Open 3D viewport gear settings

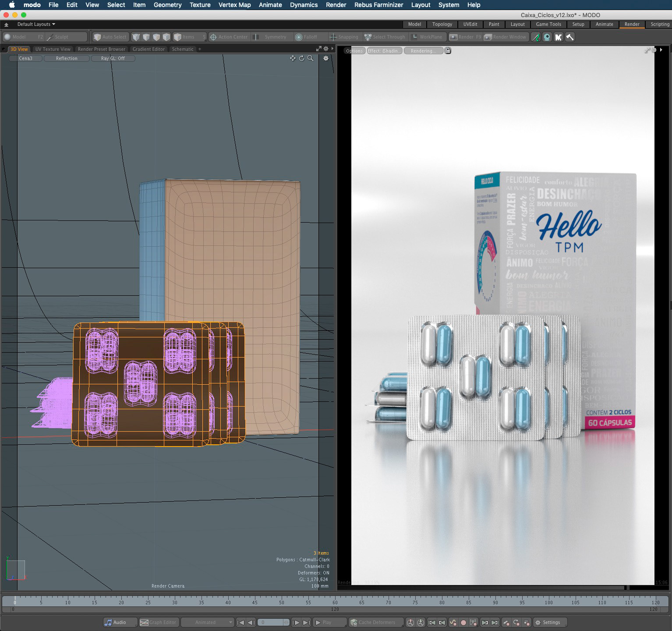click(325, 58)
